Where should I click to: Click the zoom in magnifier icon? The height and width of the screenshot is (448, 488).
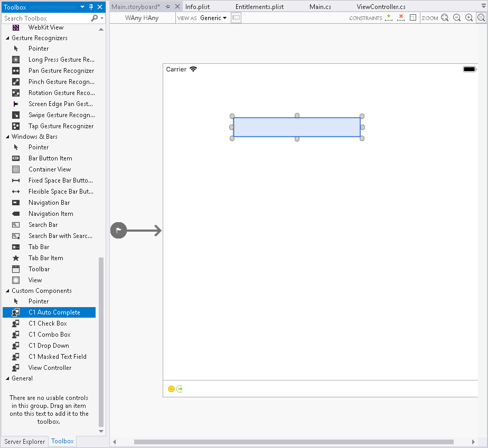(469, 18)
